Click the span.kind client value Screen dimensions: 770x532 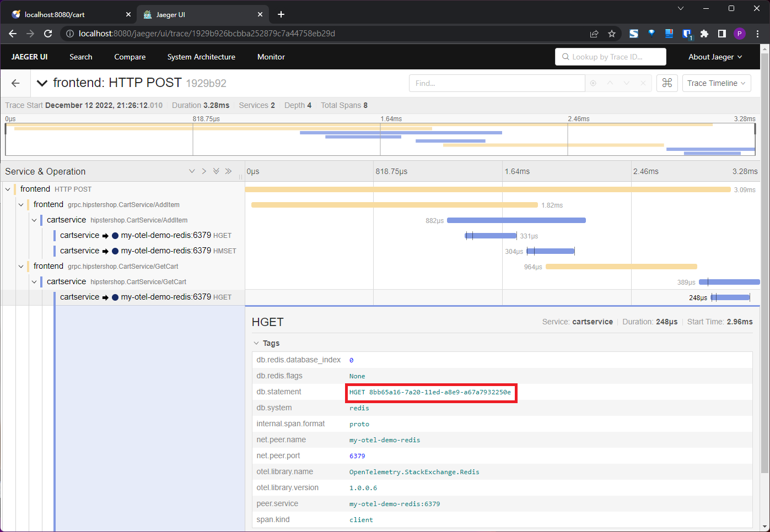pyautogui.click(x=361, y=520)
